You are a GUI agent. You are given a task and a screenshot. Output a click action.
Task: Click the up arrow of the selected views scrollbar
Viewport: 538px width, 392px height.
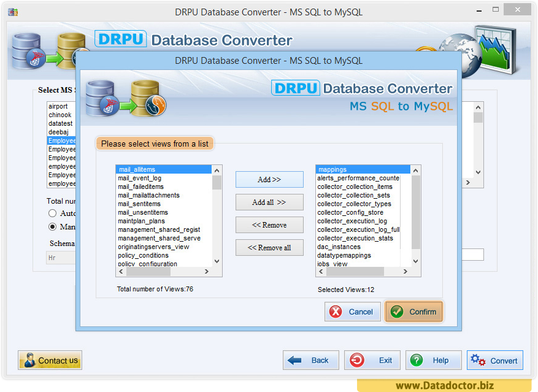coord(415,171)
